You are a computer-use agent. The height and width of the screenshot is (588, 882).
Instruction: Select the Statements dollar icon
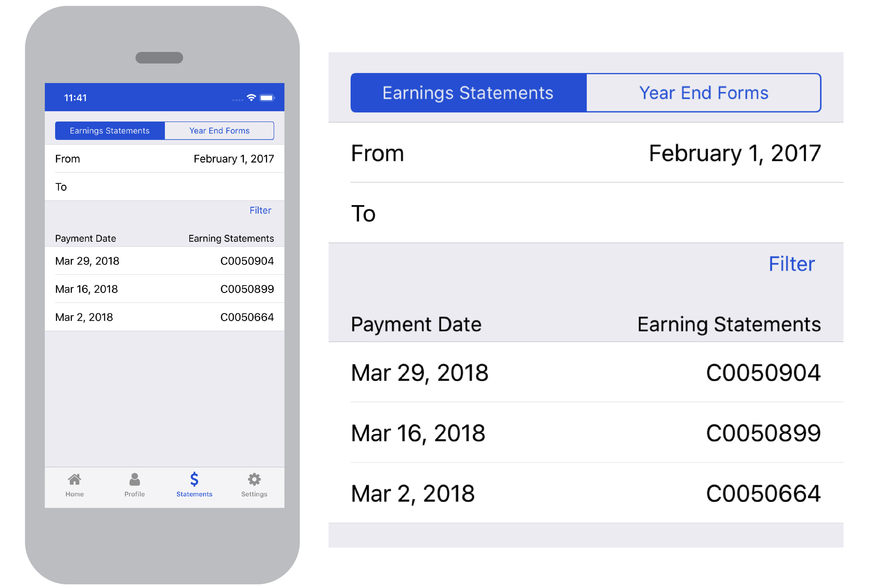pyautogui.click(x=194, y=479)
